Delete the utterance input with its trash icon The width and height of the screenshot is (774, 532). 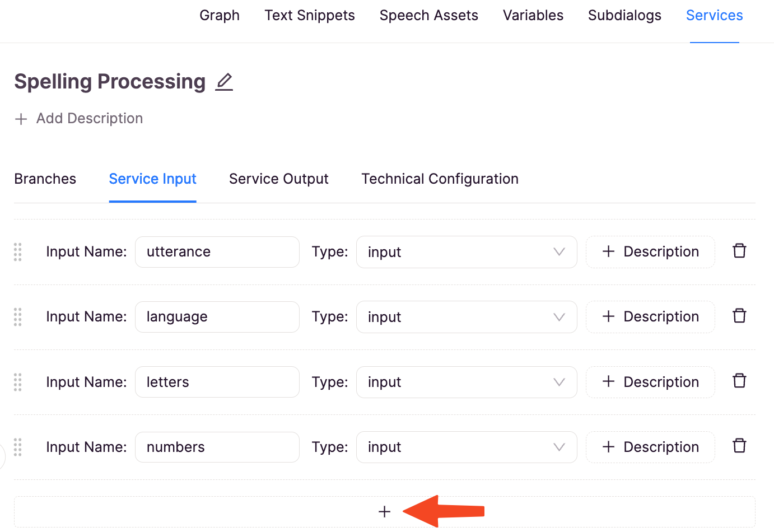(x=739, y=251)
